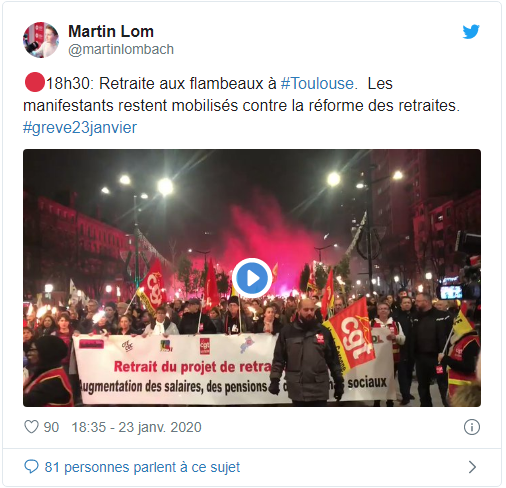506x488 pixels.
Task: Open the @martinlombach handle
Action: (x=121, y=49)
